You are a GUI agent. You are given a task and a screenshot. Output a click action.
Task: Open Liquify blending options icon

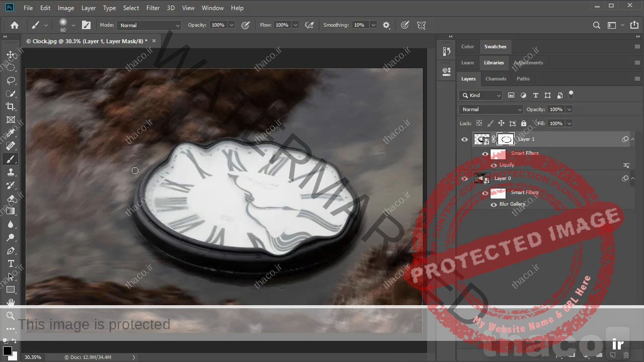tap(626, 165)
